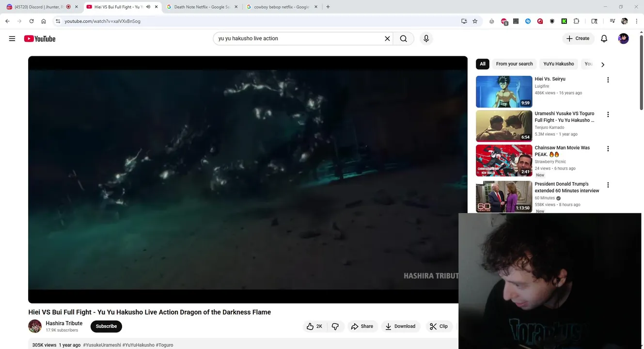Open Urameshi Yusuke VS Toguro thumbnail

tap(504, 126)
